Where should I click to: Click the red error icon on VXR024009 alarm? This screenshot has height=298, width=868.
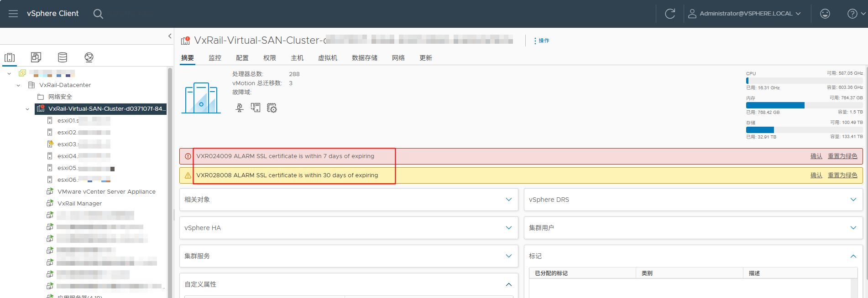(188, 156)
